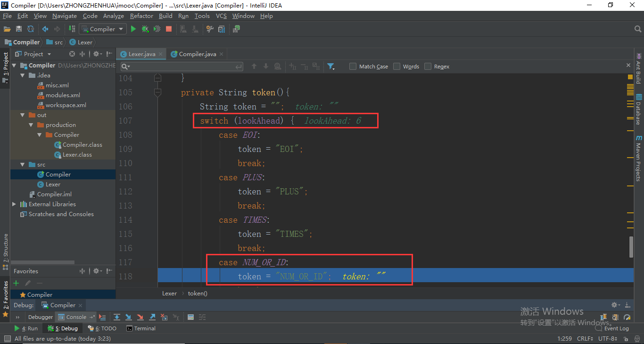Open the CRLF line separator selector
This screenshot has height=344, width=644.
pyautogui.click(x=586, y=339)
